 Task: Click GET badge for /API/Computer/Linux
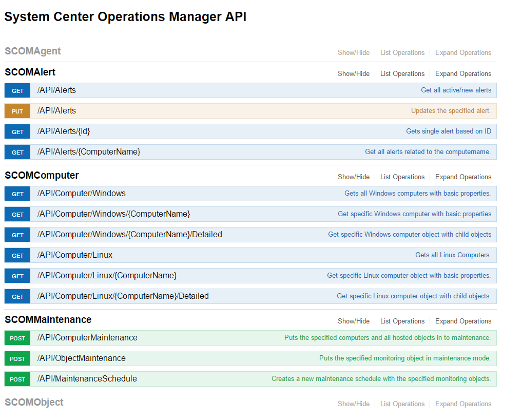tap(17, 256)
